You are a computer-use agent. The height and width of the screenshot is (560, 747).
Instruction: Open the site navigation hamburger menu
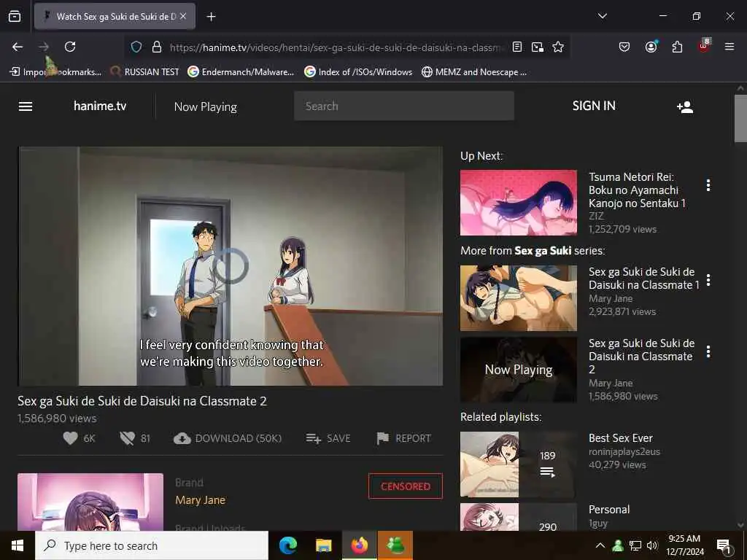[26, 106]
